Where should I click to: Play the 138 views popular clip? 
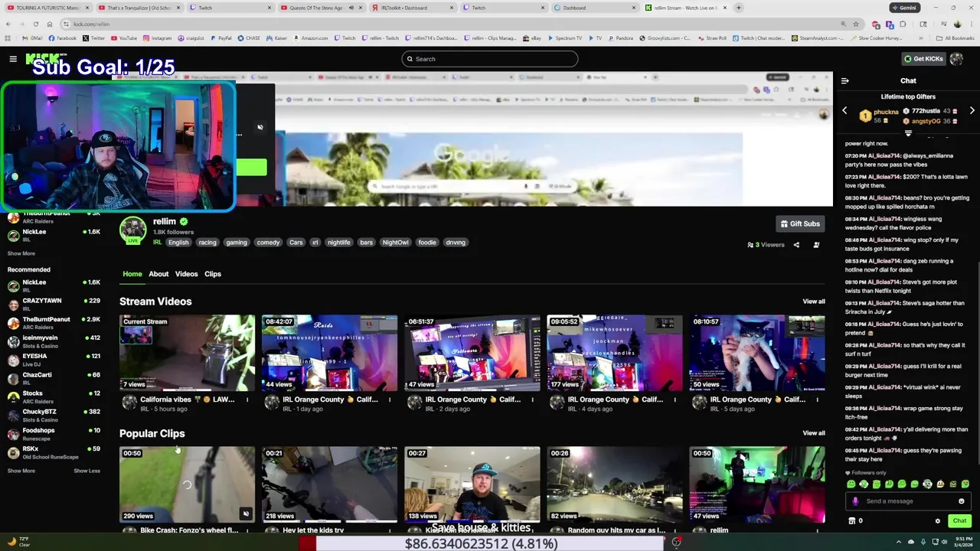pos(472,484)
